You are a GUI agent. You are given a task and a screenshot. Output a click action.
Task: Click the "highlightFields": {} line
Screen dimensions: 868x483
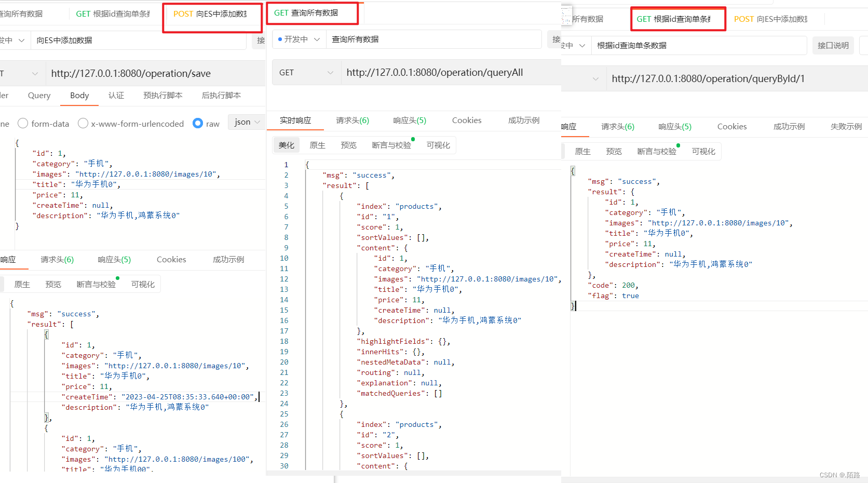[403, 342]
